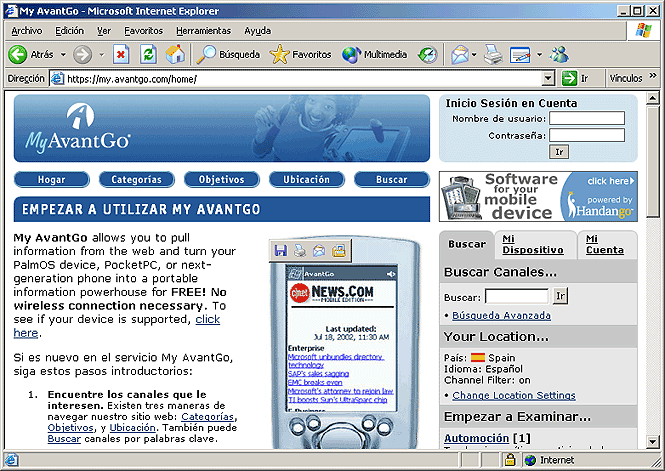This screenshot has width=665, height=471.
Task: Expand the Vínculos links chevron
Action: 653,76
